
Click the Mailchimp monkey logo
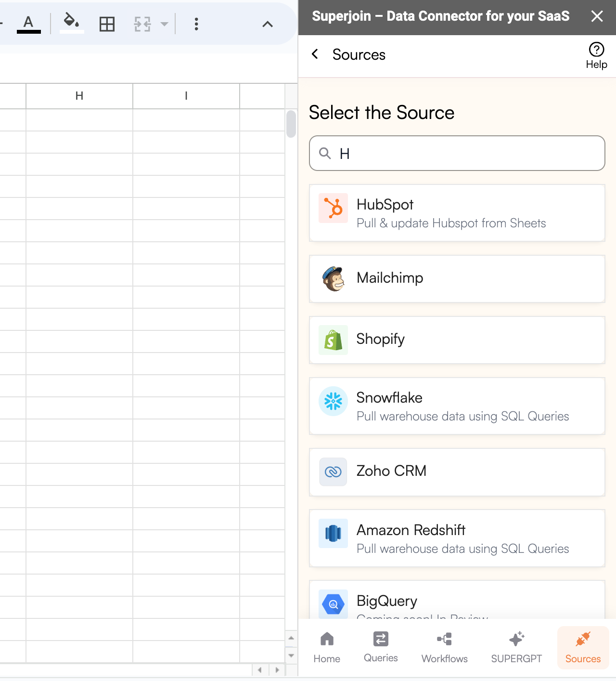[333, 278]
